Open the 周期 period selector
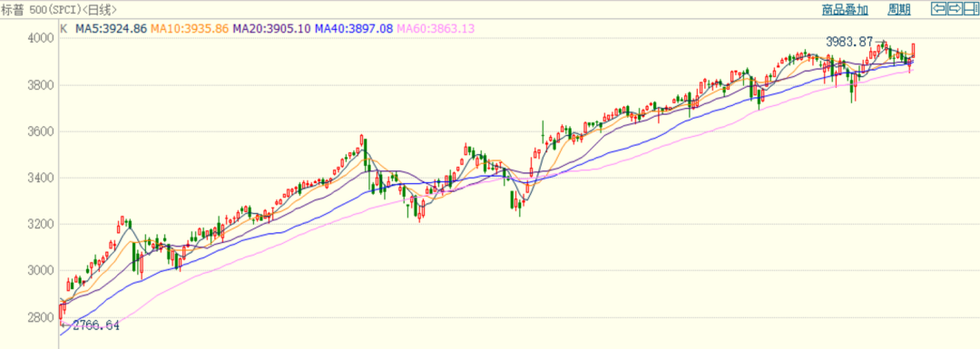 [899, 9]
